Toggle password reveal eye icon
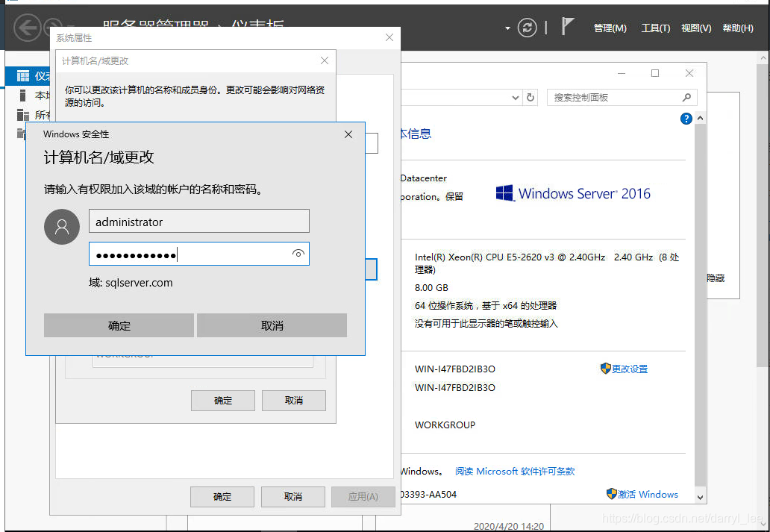Screen dimensions: 770x532 [x=298, y=254]
